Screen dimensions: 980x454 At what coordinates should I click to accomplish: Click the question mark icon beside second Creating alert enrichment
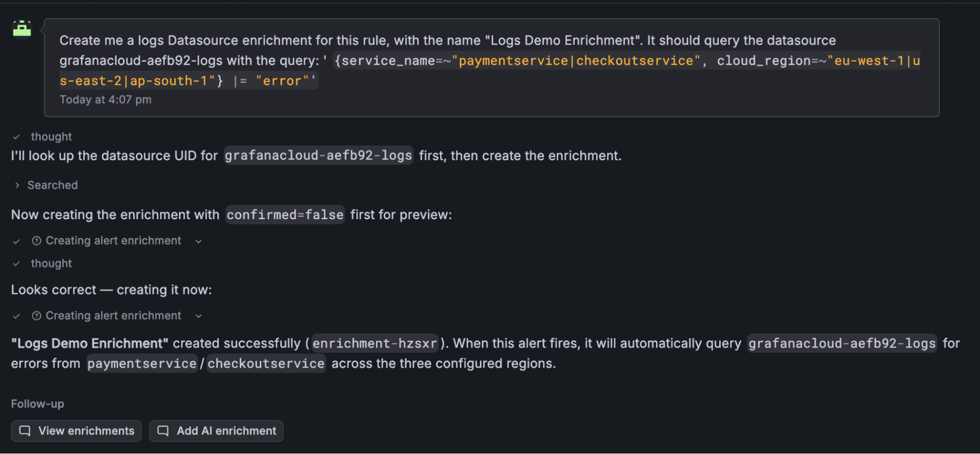point(36,316)
